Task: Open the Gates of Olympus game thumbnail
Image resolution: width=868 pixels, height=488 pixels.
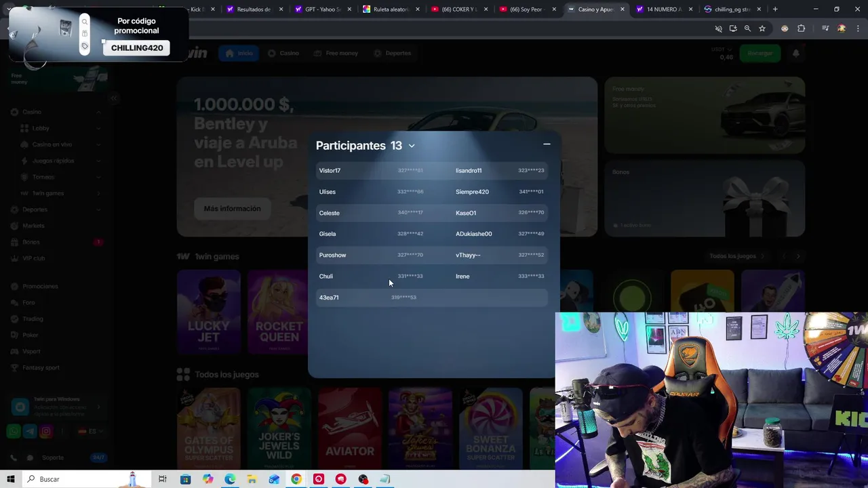Action: tap(208, 428)
